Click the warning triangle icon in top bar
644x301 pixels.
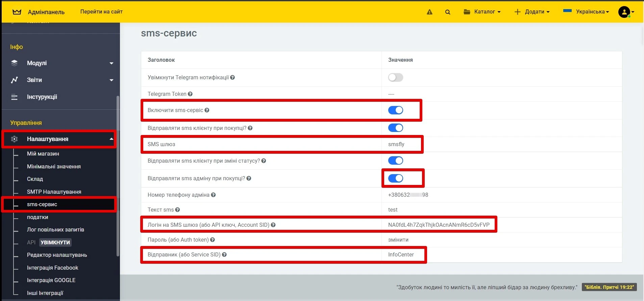click(x=429, y=12)
